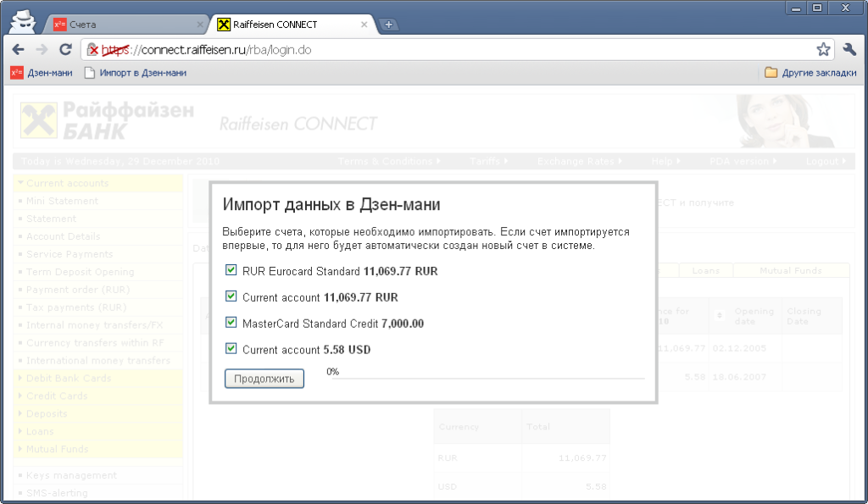Open Mini Statement in sidebar
Screen dimensions: 868x504
62,201
